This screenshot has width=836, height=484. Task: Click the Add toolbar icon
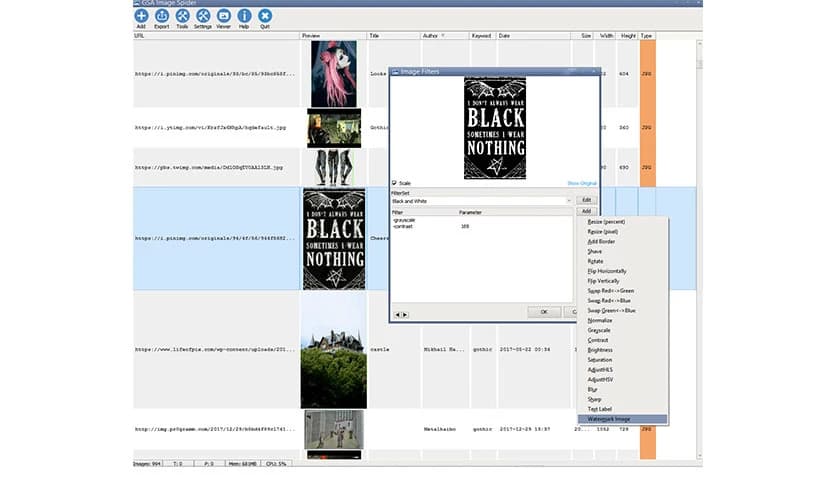tap(141, 17)
